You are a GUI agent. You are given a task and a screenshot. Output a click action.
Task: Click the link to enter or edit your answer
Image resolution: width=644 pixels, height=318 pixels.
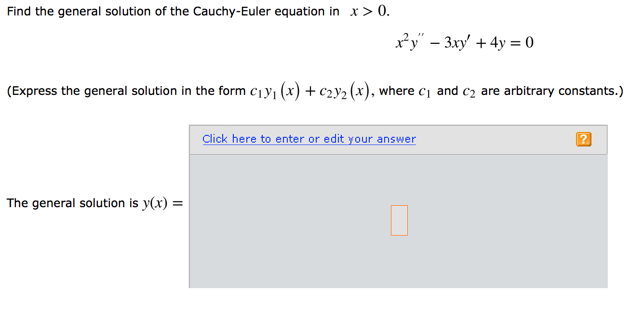(x=309, y=139)
